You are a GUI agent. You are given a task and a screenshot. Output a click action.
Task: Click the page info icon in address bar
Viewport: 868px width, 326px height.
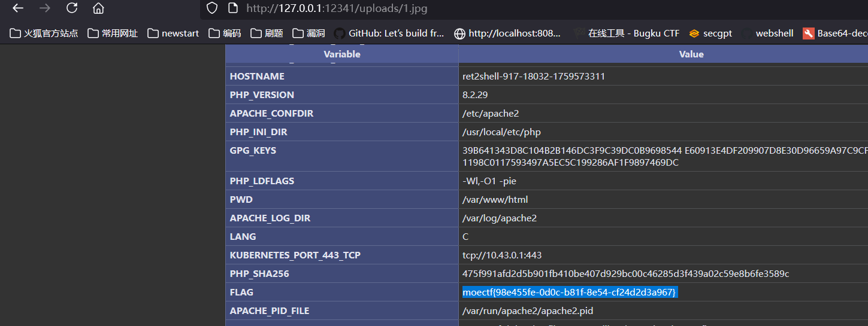pos(233,8)
